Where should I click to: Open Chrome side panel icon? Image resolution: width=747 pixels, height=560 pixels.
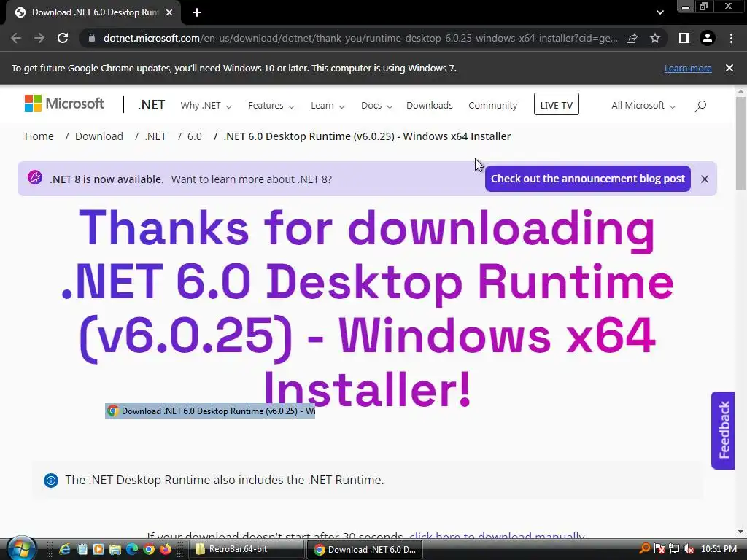click(684, 38)
